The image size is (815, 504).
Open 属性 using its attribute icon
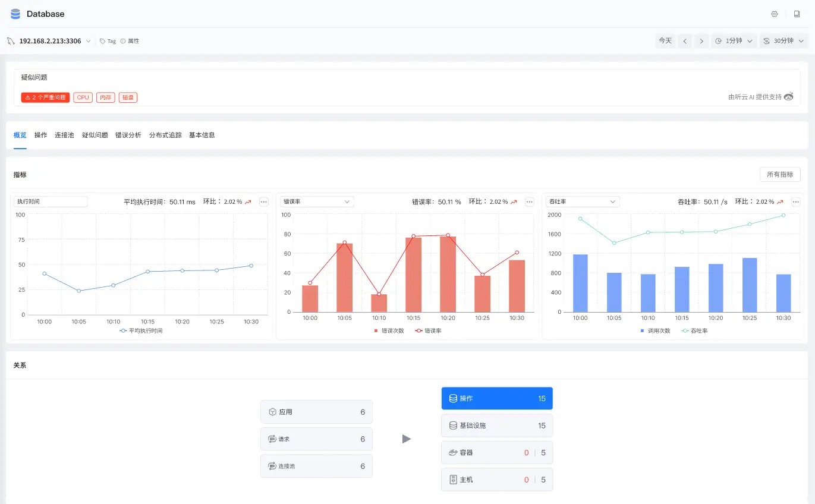click(x=122, y=40)
